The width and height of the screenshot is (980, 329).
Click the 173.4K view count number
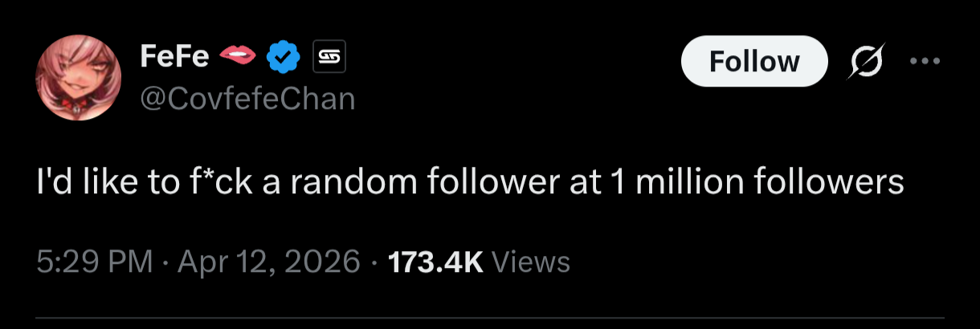click(435, 262)
